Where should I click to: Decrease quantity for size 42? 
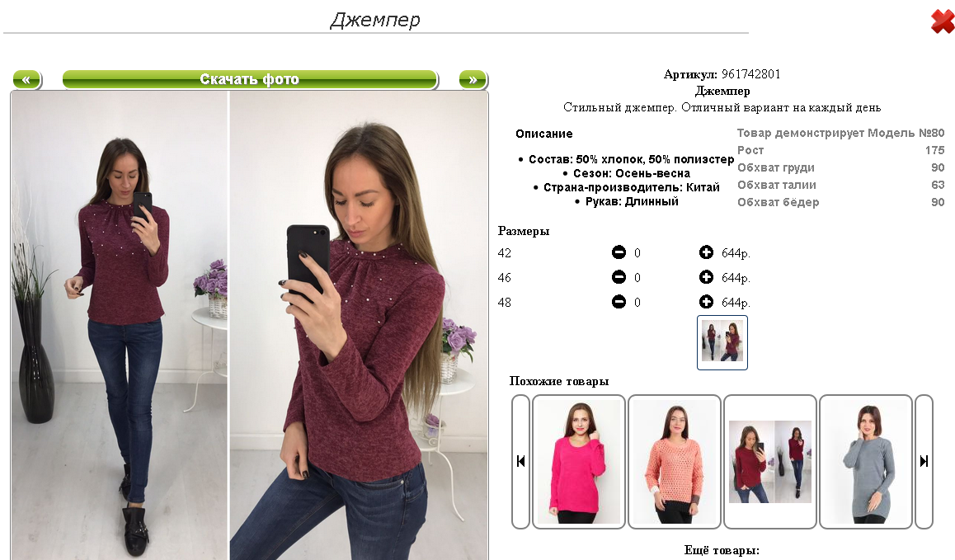tap(619, 252)
